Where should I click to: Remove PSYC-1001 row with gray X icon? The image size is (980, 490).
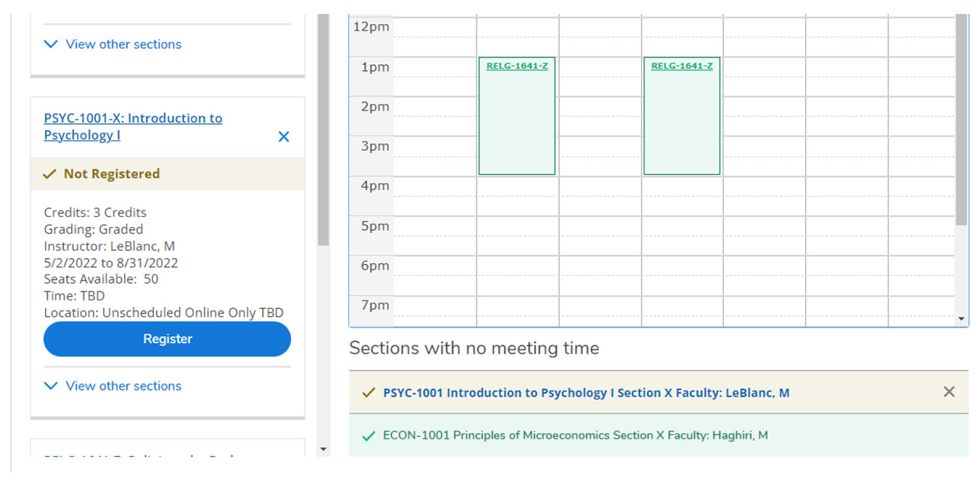pyautogui.click(x=949, y=392)
